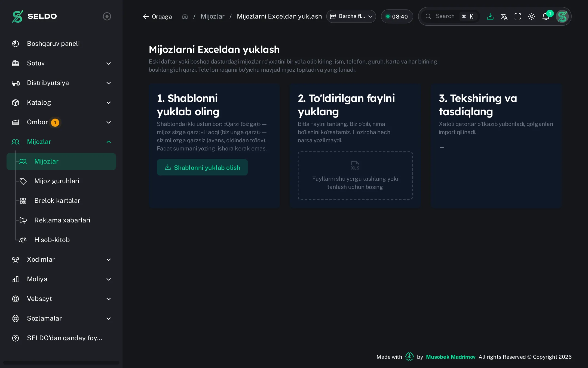Viewport: 588px width, 368px height.
Task: Collapse the Mijozlar section chevron
Action: (109, 142)
